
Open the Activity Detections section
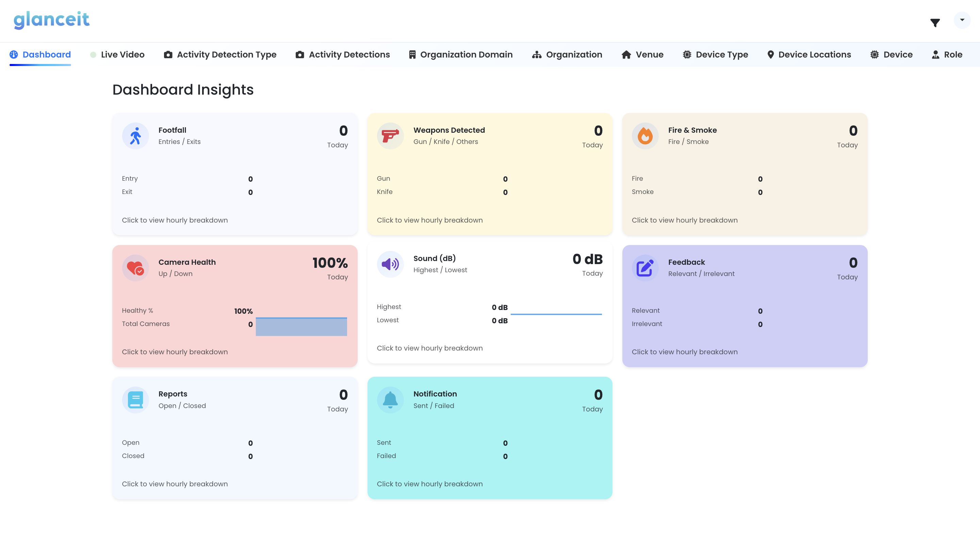[x=349, y=54]
